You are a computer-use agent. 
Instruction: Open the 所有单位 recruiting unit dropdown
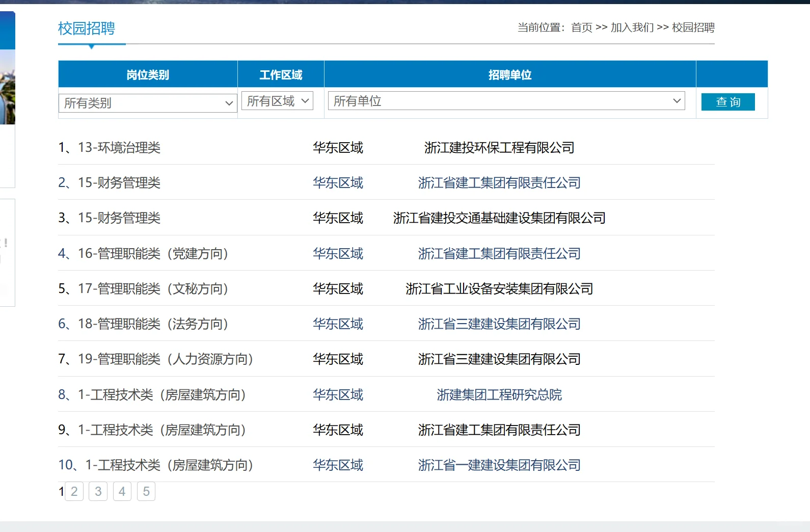click(506, 101)
